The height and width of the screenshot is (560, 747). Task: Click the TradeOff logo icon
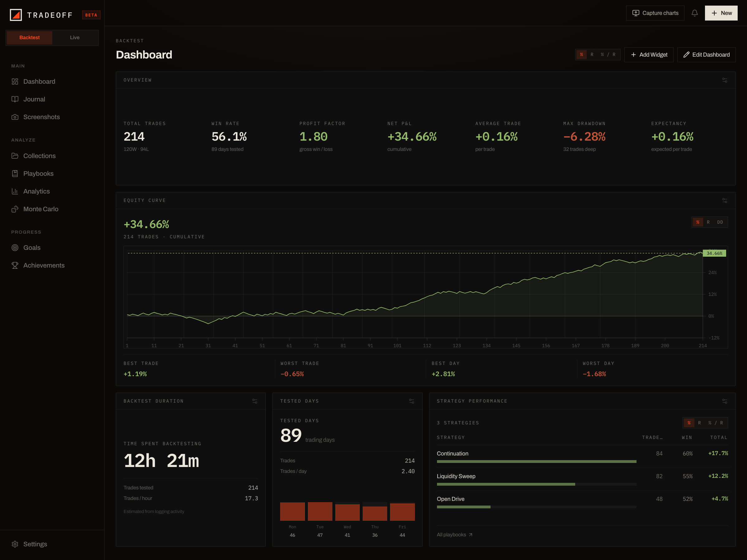(16, 15)
